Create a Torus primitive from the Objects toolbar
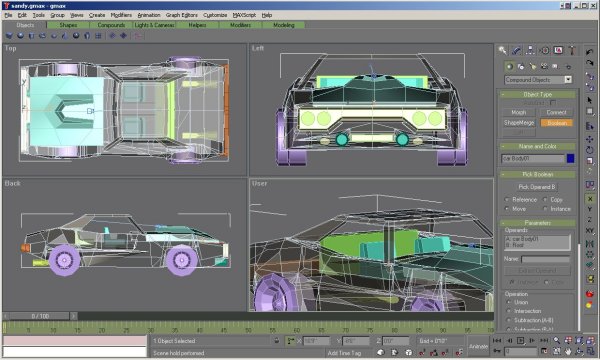The height and width of the screenshot is (360, 600). point(42,36)
